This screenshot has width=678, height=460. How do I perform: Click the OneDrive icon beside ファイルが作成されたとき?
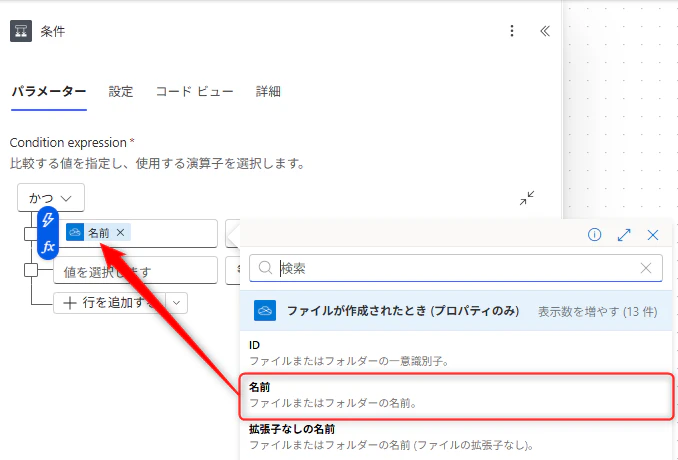pyautogui.click(x=265, y=311)
